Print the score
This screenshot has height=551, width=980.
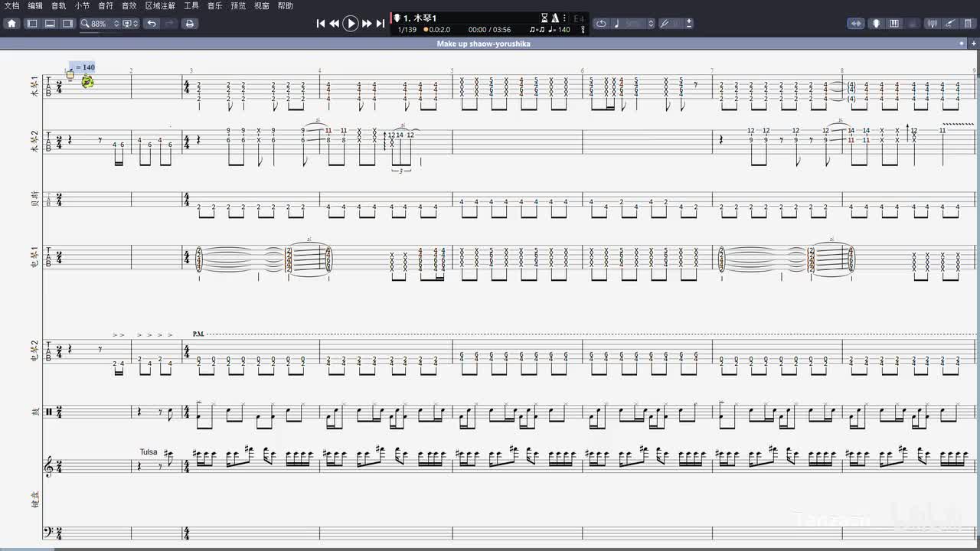point(190,24)
